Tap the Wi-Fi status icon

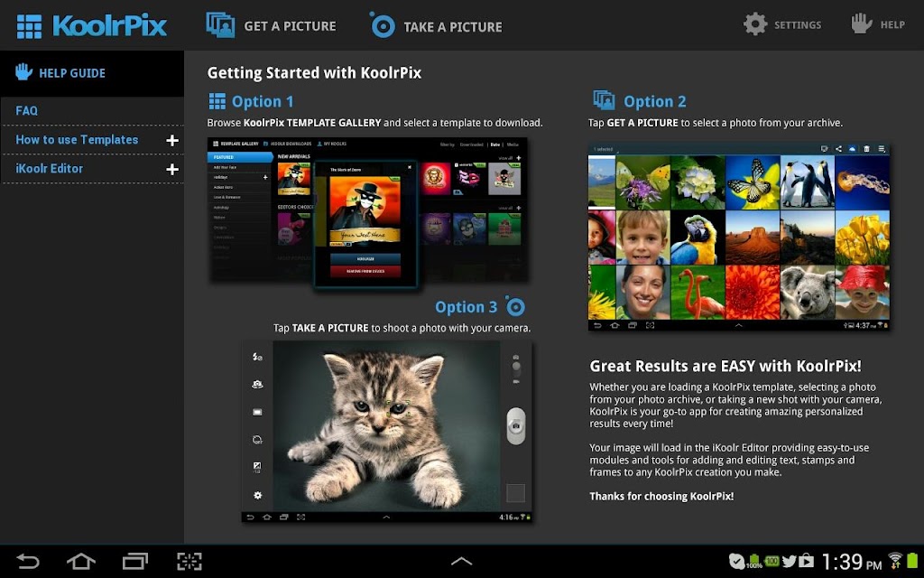(895, 560)
